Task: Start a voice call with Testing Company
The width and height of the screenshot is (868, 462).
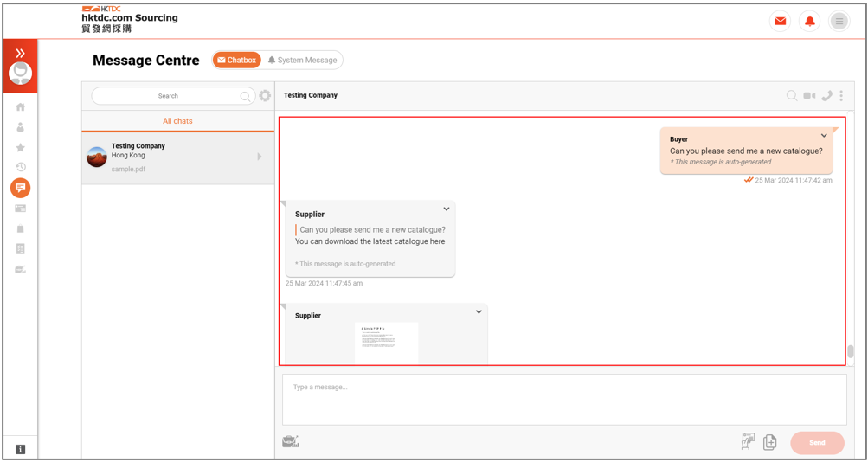Action: 826,96
